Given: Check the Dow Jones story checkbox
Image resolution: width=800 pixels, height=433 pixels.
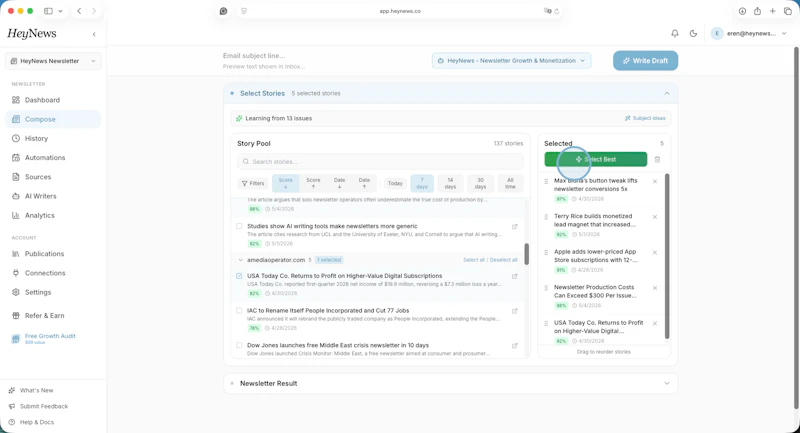Looking at the screenshot, I should tap(239, 345).
